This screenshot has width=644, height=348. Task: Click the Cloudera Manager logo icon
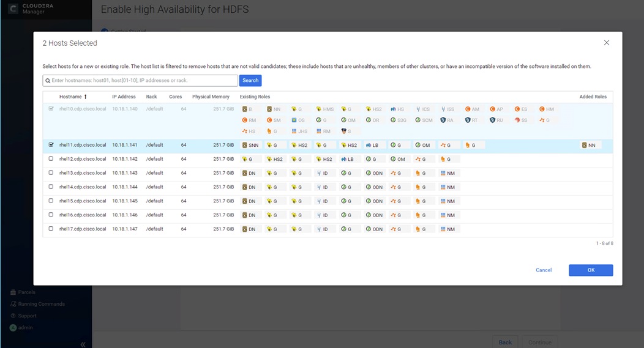click(13, 9)
